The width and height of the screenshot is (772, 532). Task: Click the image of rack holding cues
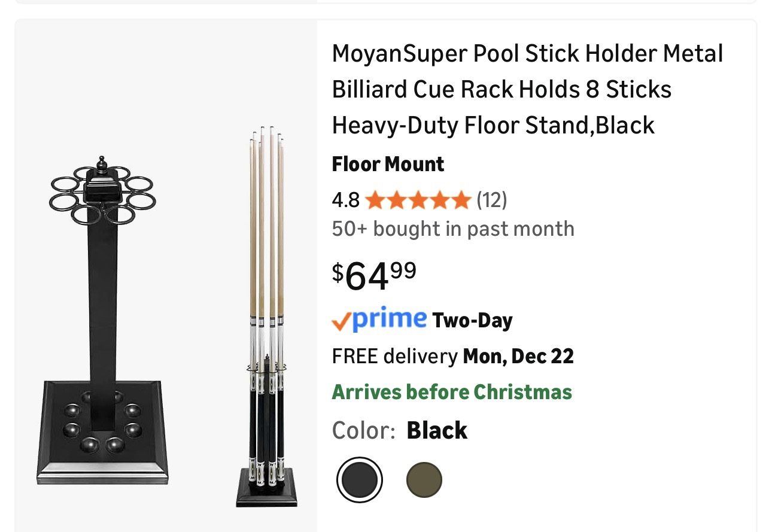[266, 317]
